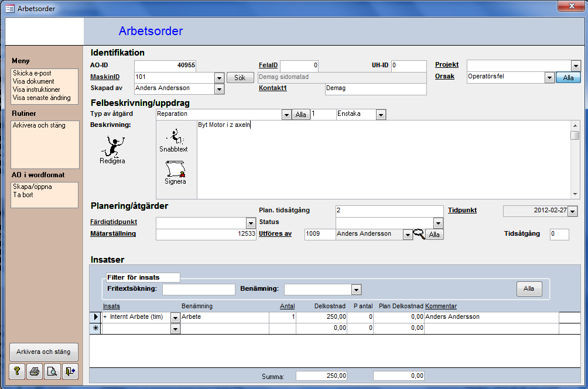The height and width of the screenshot is (389, 588).
Task: Choose Arkivera och stäng in Rutiner list
Action: pos(39,125)
